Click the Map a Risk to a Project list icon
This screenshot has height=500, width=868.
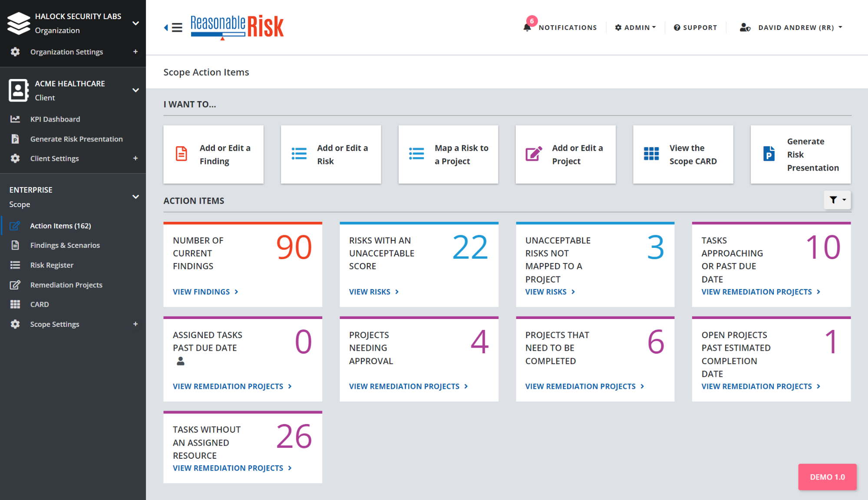(x=416, y=154)
